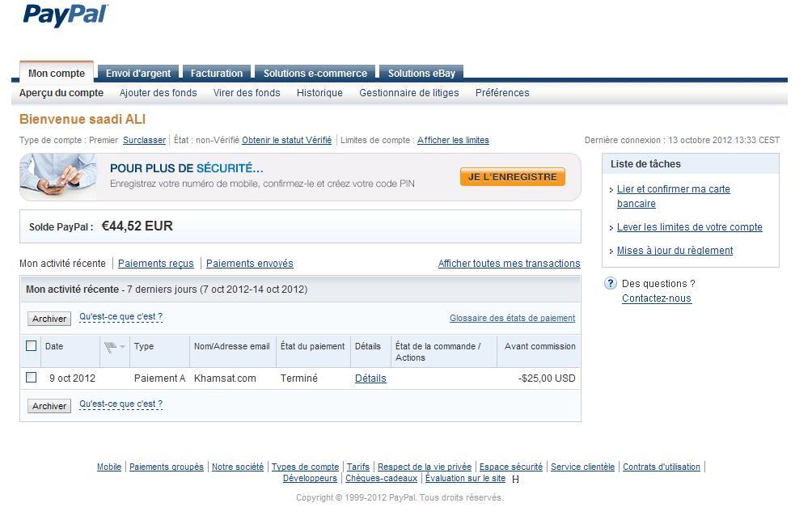Open the Envoi d'argent tab

pyautogui.click(x=138, y=73)
